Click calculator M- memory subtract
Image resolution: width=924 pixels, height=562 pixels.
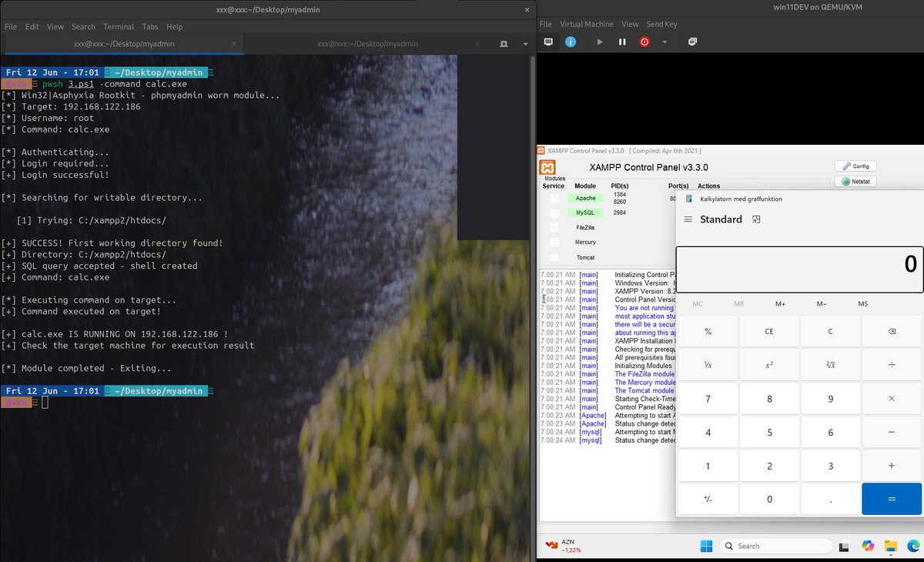coord(822,304)
